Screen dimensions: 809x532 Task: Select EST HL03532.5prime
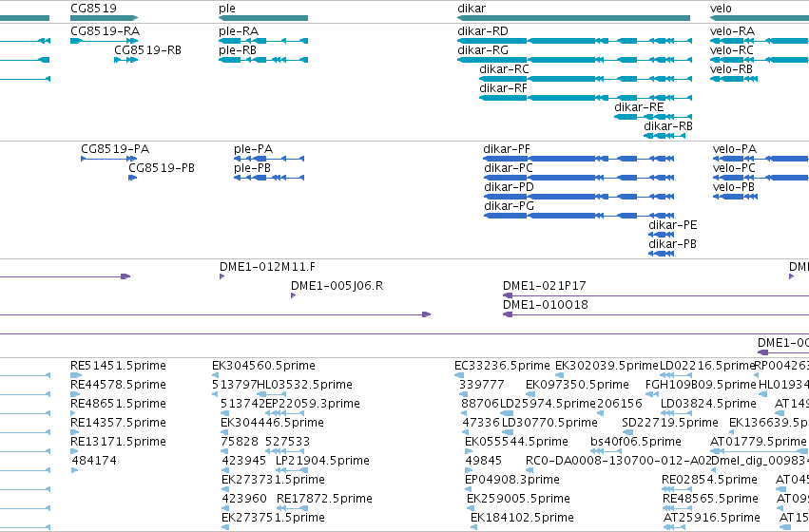(x=271, y=394)
